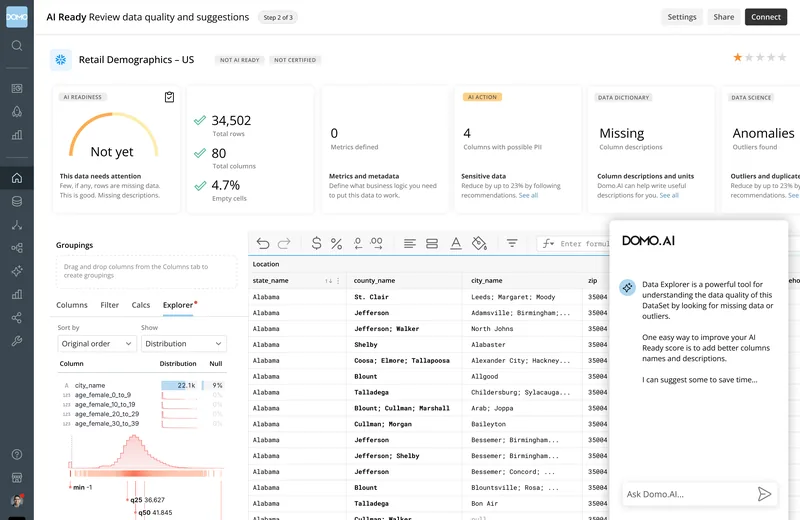Open the database icon in sidebar
This screenshot has height=520, width=800.
click(x=17, y=202)
